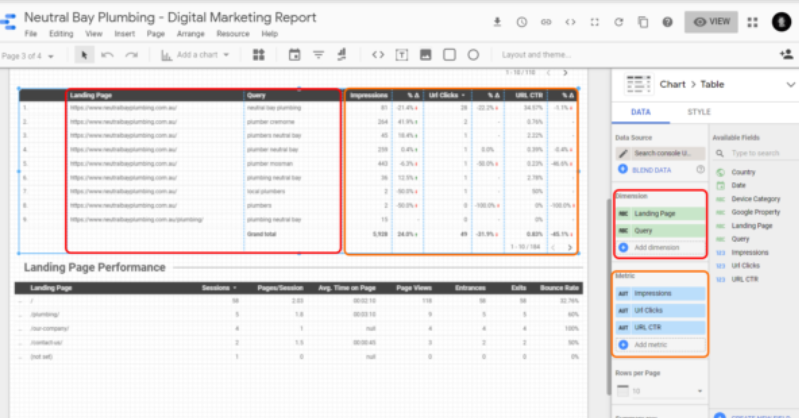Screen dimensions: 799x418
Task: Select the Url Clicks metric chip
Action: [660, 310]
